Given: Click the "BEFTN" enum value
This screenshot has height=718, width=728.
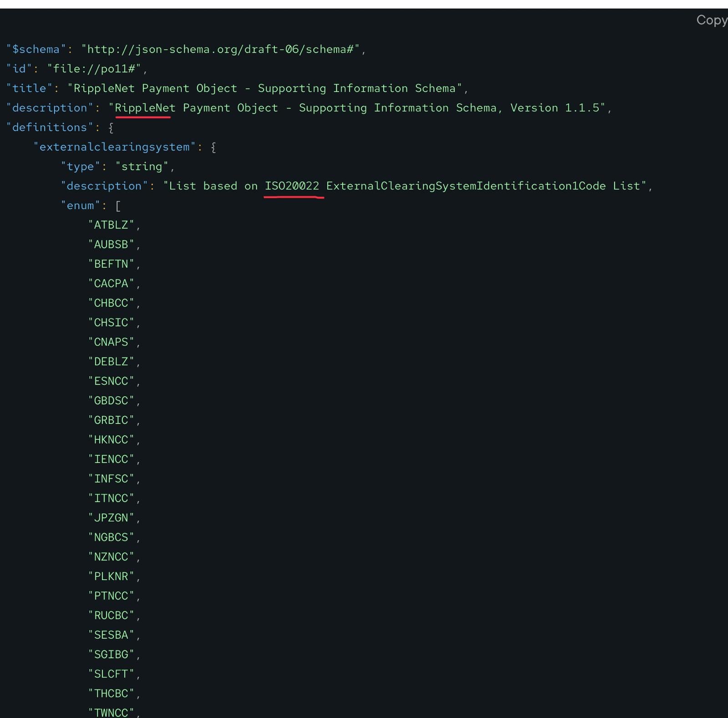Looking at the screenshot, I should pos(111,264).
